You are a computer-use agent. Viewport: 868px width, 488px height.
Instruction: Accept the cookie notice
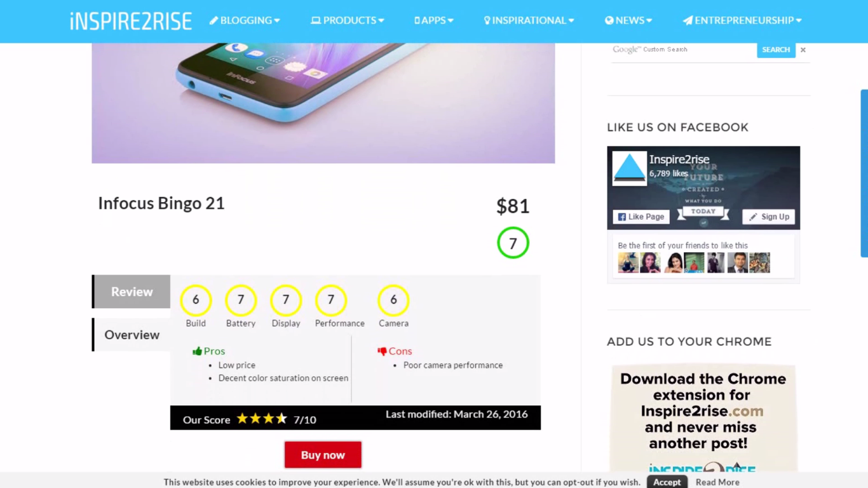(667, 482)
